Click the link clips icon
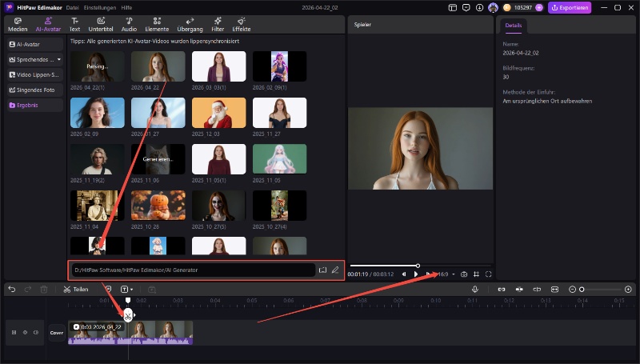This screenshot has width=640, height=364. (502, 290)
